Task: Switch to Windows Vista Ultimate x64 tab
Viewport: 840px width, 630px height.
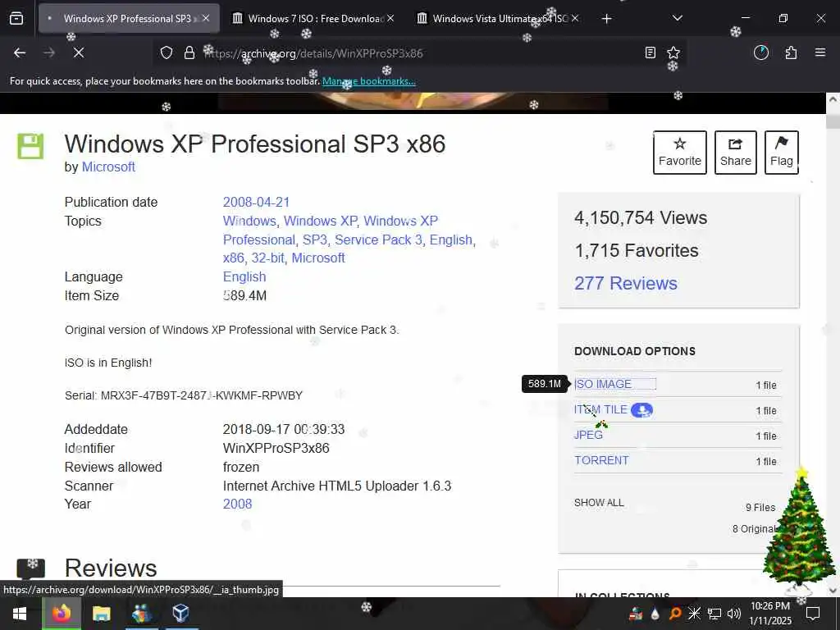Action: coord(498,19)
